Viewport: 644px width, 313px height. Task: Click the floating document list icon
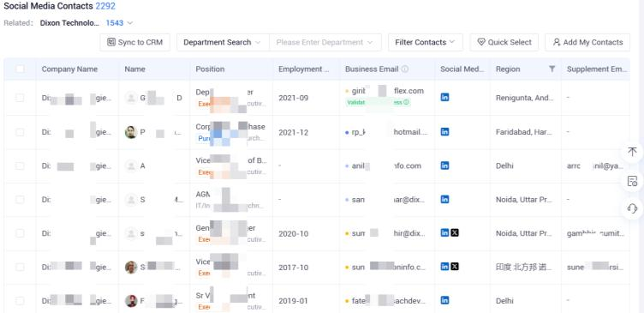[x=633, y=181]
